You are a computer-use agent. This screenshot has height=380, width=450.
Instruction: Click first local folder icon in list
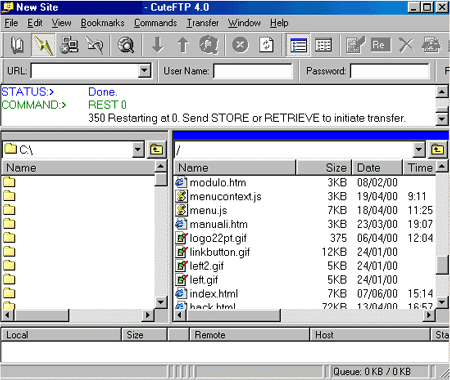click(x=9, y=182)
